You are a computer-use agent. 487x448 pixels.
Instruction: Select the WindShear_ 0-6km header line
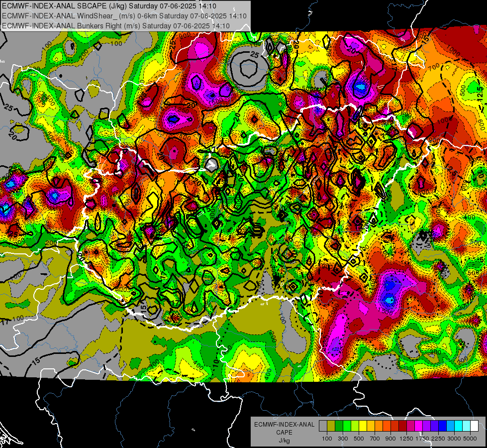(x=124, y=16)
